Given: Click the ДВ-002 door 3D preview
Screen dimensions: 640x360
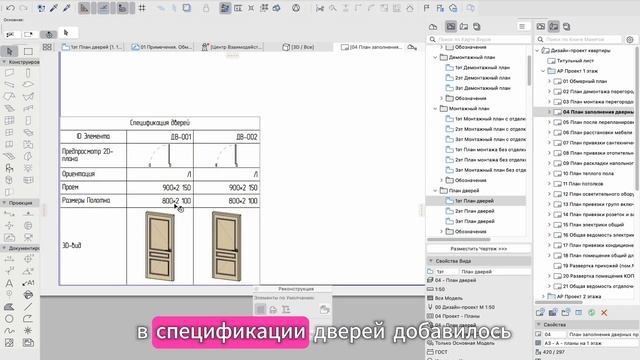Looking at the screenshot, I should [227, 246].
